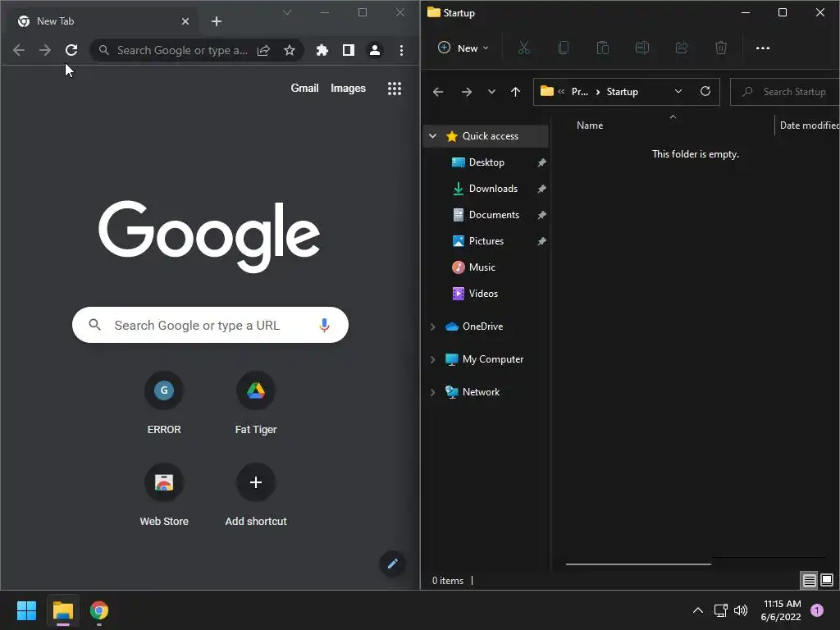
Task: Switch Explorer to large icons view
Action: click(x=827, y=580)
